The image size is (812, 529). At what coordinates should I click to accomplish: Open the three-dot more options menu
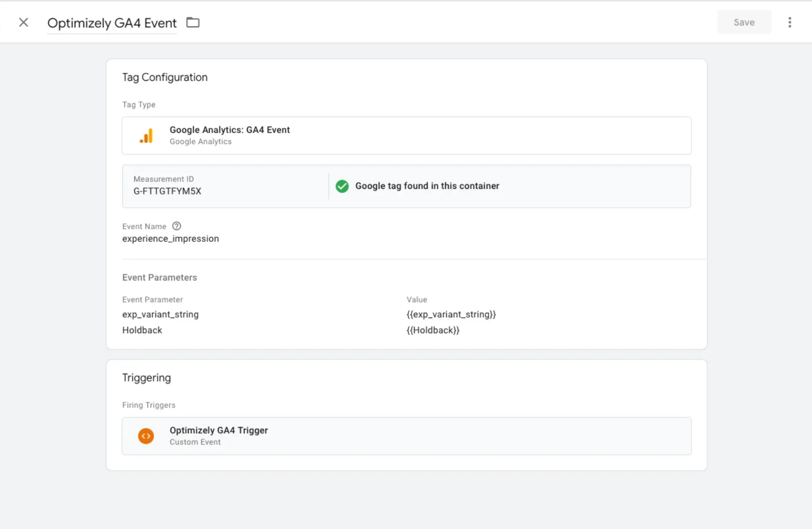789,23
